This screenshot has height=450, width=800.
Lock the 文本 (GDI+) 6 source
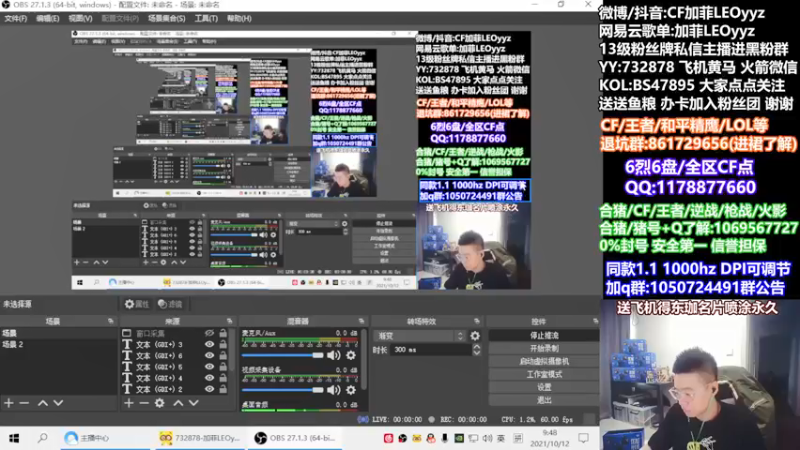223,356
